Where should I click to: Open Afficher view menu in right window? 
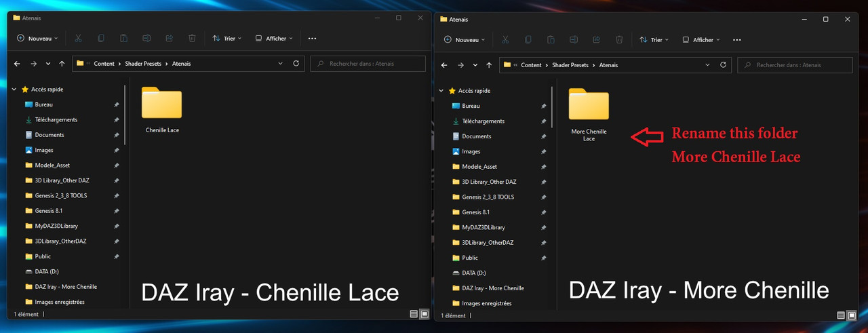coord(701,40)
